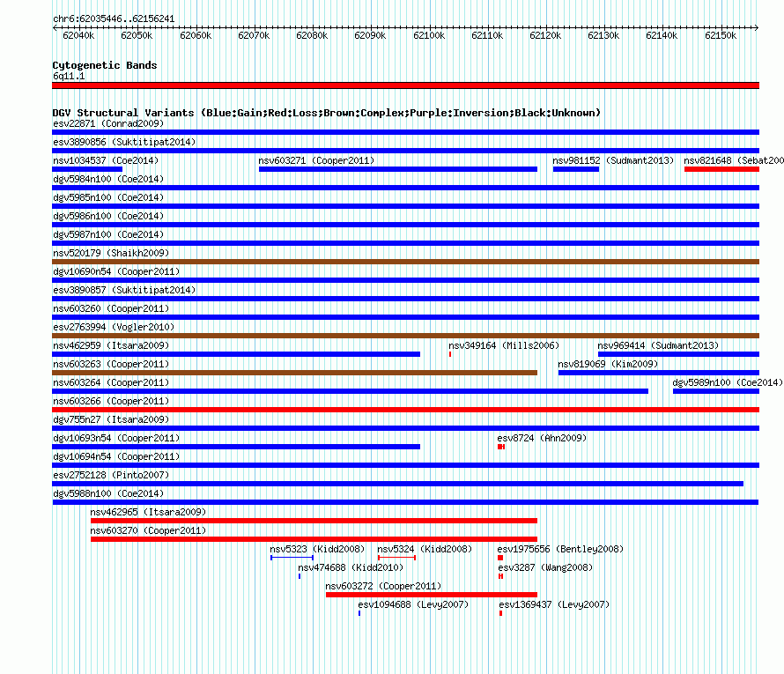Click the small red nsv349164 marker
This screenshot has height=674, width=784.
(x=450, y=354)
